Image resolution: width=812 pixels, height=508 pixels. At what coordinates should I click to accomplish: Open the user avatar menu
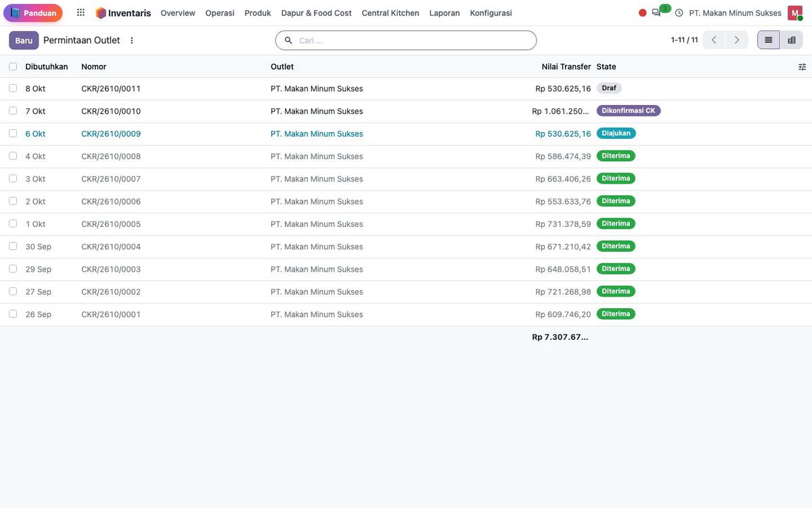tap(795, 13)
